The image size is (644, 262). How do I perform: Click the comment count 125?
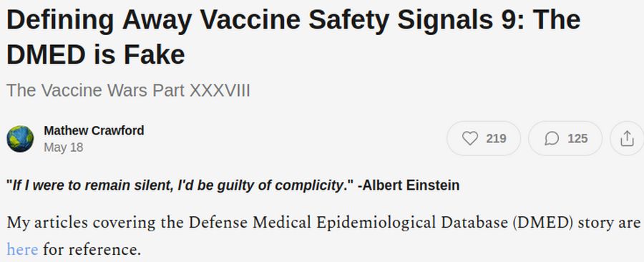point(577,139)
